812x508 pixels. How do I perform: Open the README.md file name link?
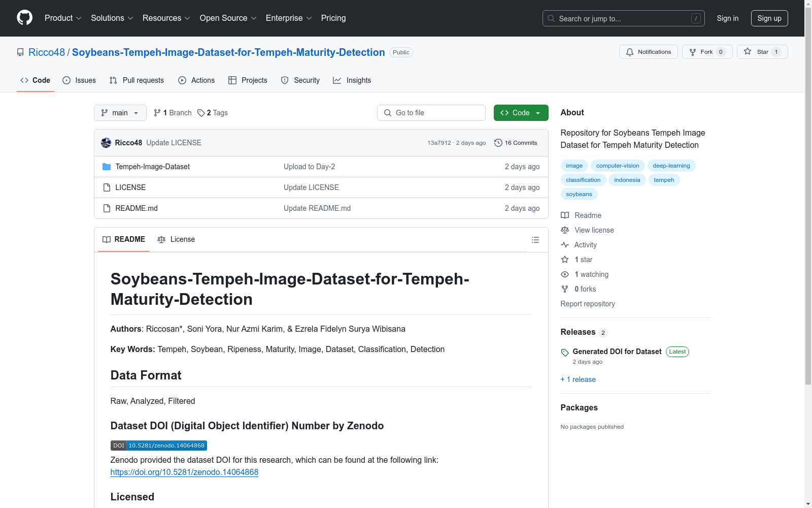point(137,208)
